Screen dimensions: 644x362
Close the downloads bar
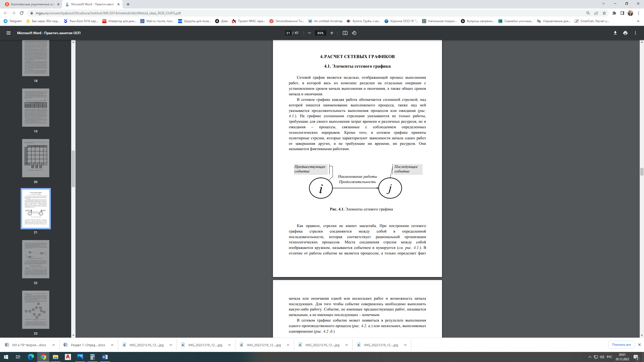639,345
